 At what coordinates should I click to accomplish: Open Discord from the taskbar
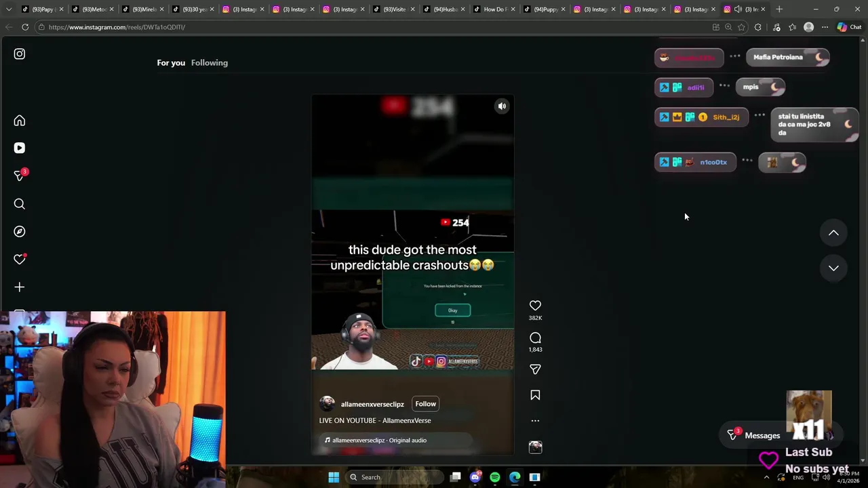(x=475, y=477)
